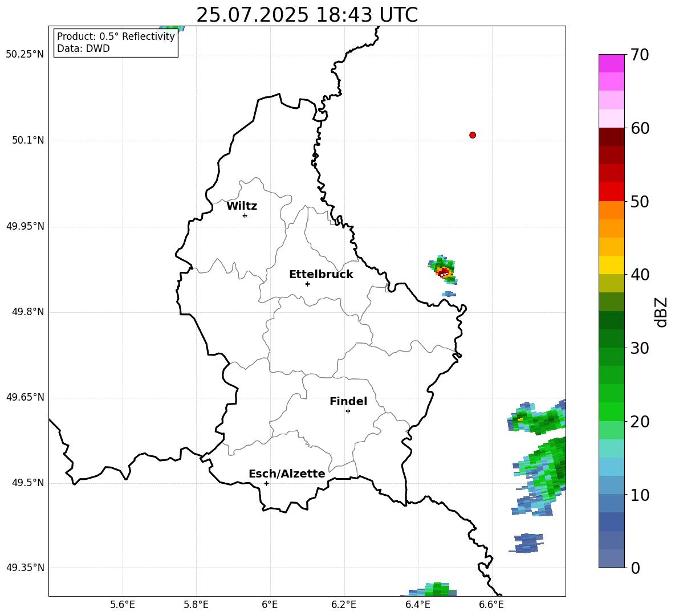The width and height of the screenshot is (675, 616).
Task: Click the 6.4°E longitude label
Action: pos(417,605)
